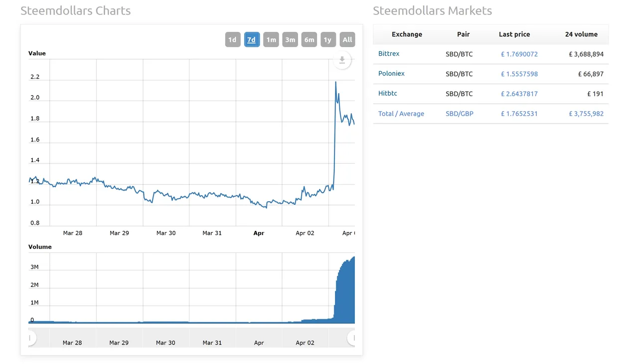The image size is (638, 364).
Task: Select the 1d chart range
Action: coord(233,40)
